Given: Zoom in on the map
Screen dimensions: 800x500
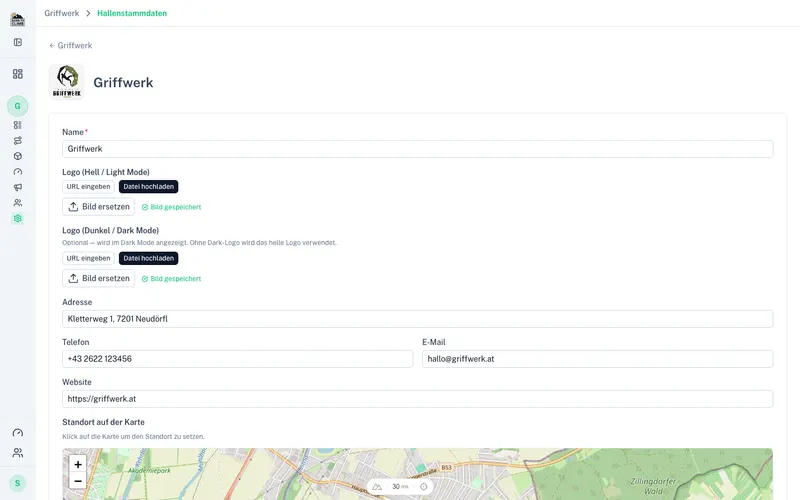Looking at the screenshot, I should (x=78, y=464).
